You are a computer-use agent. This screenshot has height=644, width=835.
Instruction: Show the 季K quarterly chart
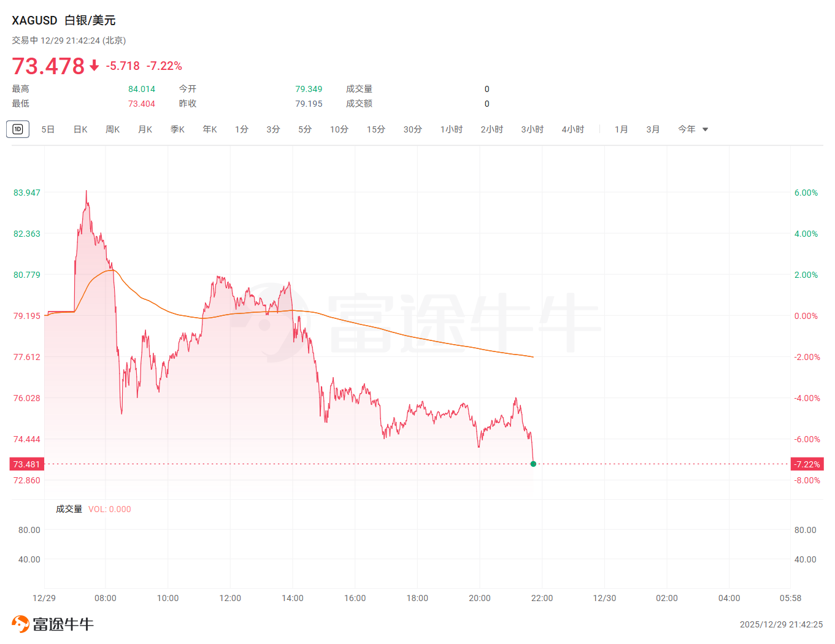178,129
